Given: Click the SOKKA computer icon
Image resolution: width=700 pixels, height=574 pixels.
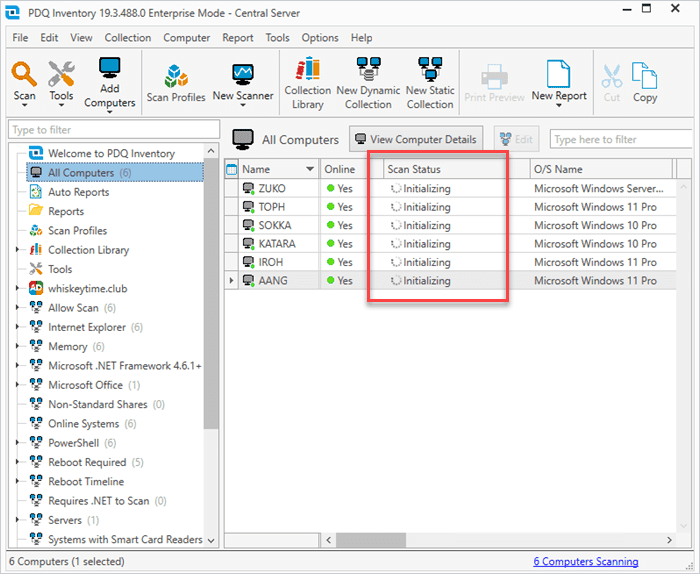Looking at the screenshot, I should click(249, 225).
